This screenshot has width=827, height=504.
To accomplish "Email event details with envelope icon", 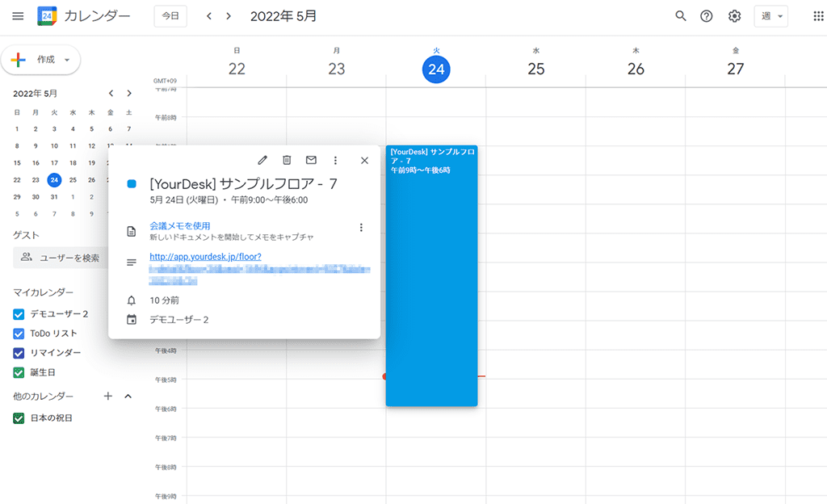I will tap(311, 160).
